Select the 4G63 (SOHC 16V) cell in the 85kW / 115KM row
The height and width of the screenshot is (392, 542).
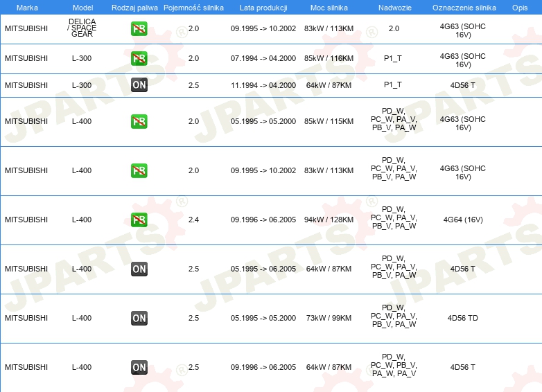coord(463,123)
